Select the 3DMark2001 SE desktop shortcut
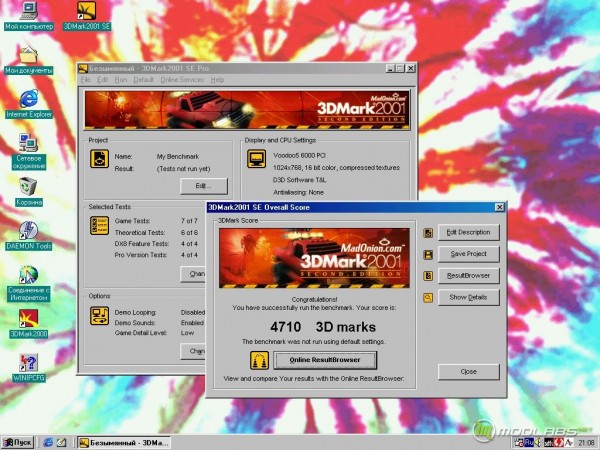Screen dimensions: 600x450 pos(87,16)
